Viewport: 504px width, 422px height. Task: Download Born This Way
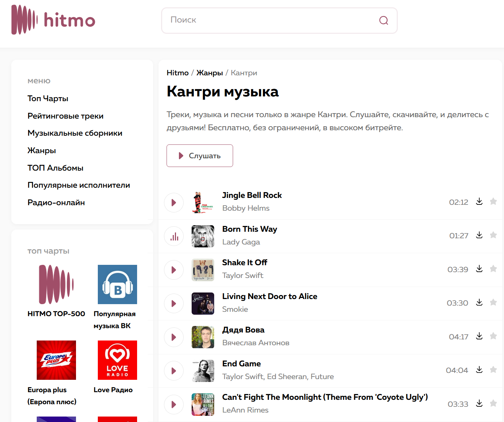(479, 235)
